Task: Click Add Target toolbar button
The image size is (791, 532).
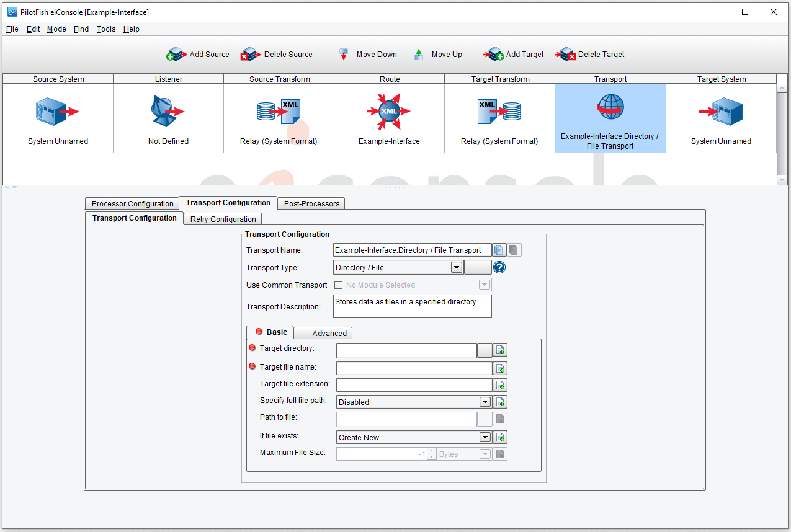Action: [514, 55]
